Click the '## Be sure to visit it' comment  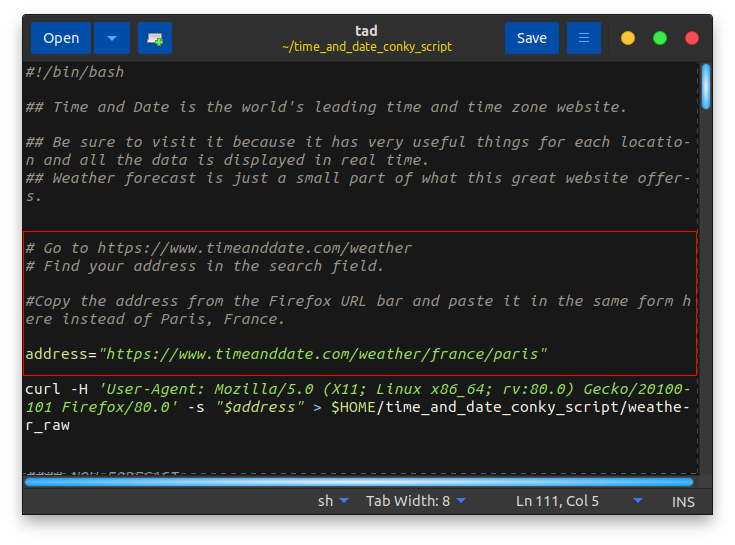click(x=358, y=142)
